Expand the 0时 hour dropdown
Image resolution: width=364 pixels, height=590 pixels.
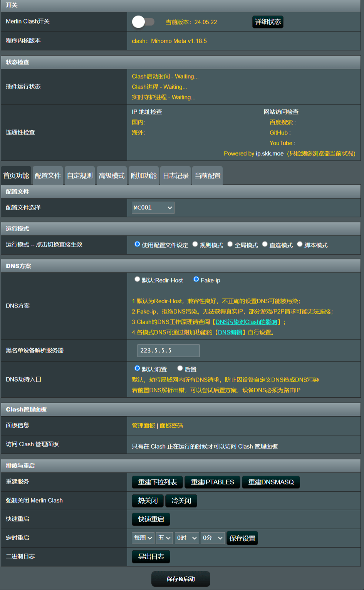[x=187, y=538]
